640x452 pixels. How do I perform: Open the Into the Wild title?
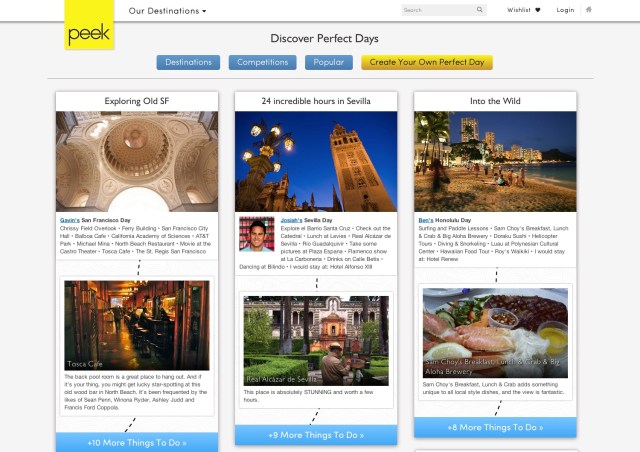tap(495, 101)
